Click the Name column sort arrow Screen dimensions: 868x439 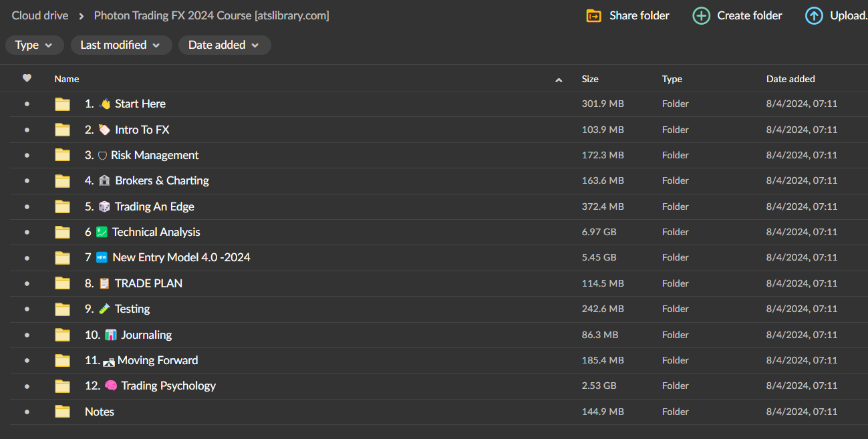[559, 79]
